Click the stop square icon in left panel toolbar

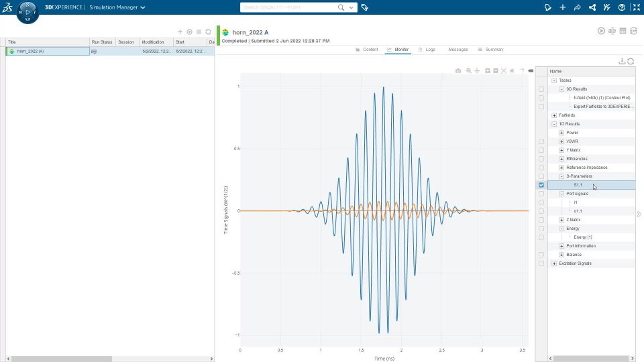(199, 32)
